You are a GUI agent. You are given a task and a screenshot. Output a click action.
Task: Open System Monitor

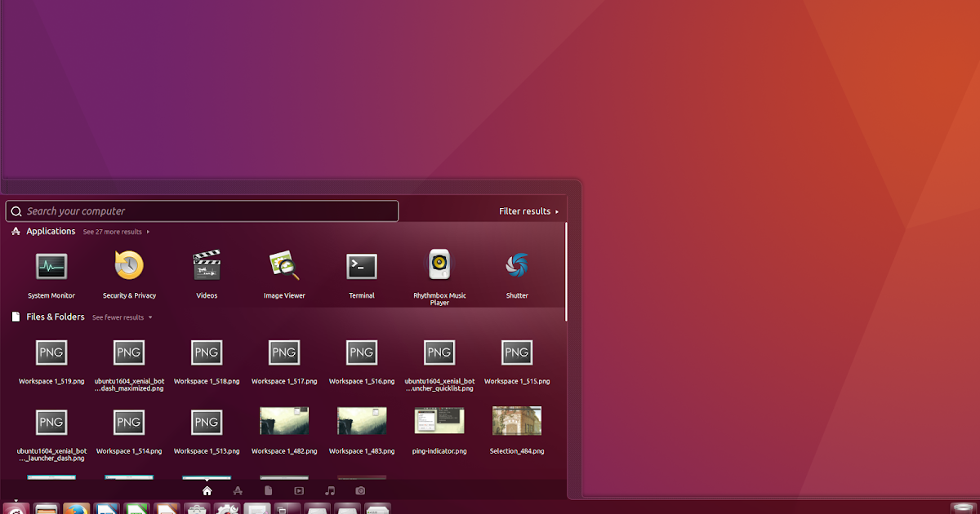[x=51, y=266]
